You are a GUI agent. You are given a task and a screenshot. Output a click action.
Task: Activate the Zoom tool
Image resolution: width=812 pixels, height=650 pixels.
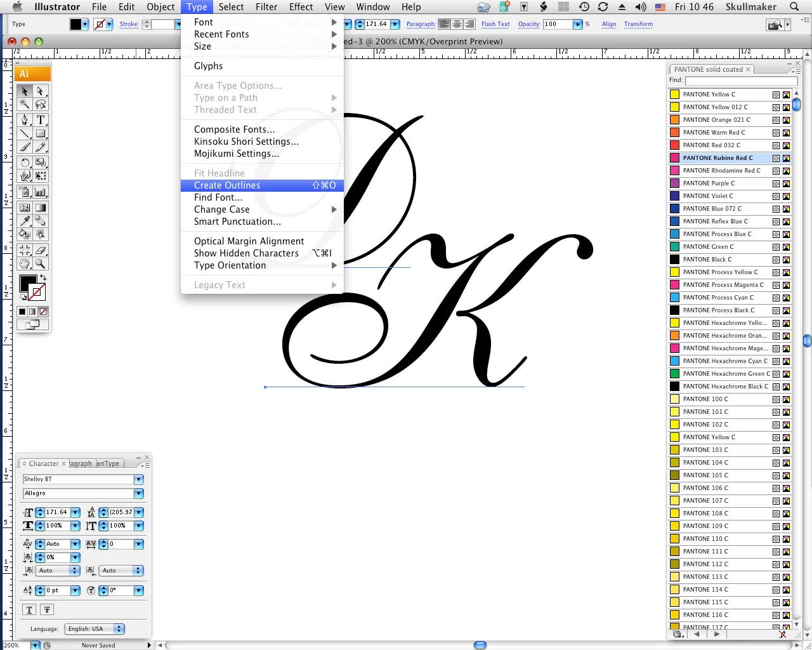[41, 263]
